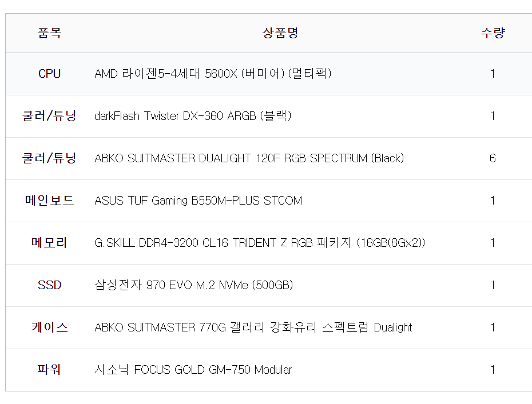The image size is (532, 404).
Task: Open ABKO SUITMASTER 770G 갤러리 case product
Action: tap(253, 327)
